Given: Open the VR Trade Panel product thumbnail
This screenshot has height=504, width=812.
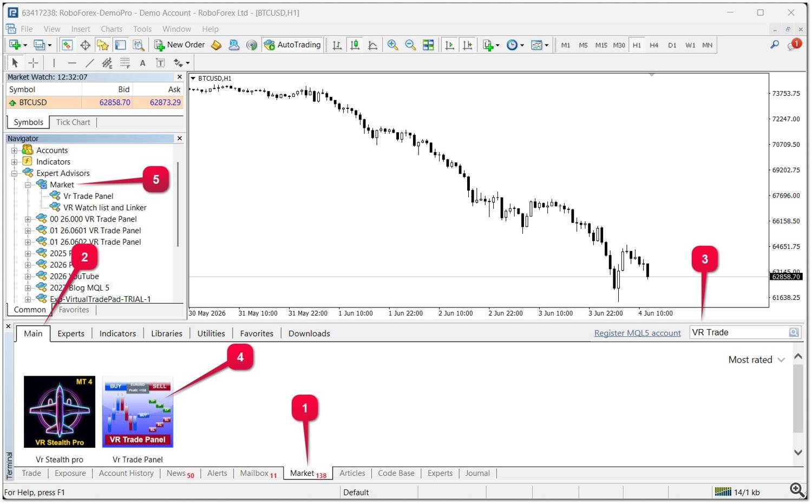Looking at the screenshot, I should [x=137, y=412].
